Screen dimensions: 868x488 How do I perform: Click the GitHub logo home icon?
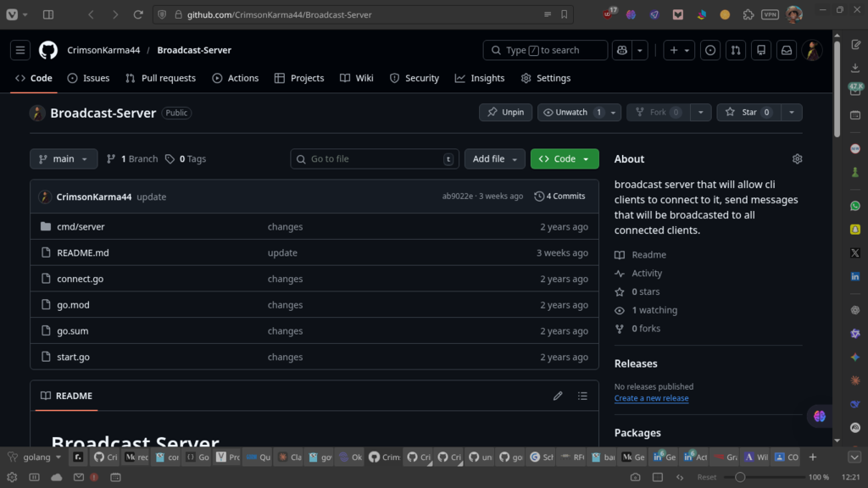[48, 50]
